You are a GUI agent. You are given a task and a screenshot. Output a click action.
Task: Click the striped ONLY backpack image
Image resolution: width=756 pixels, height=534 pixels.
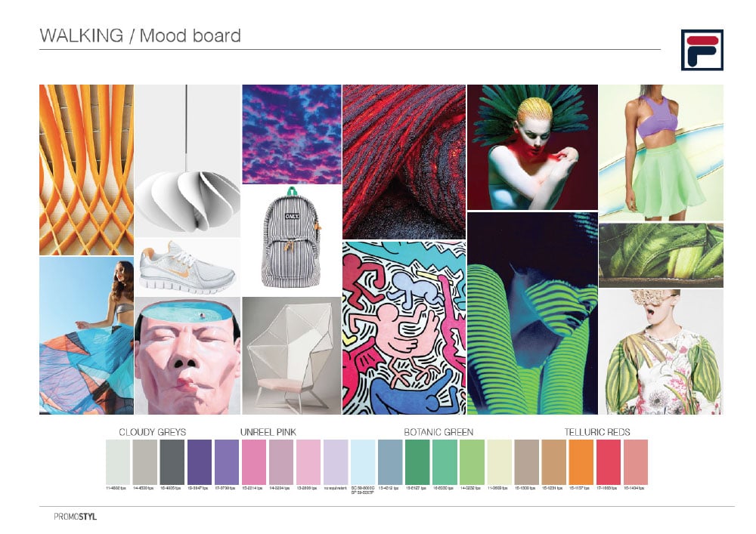pos(292,240)
